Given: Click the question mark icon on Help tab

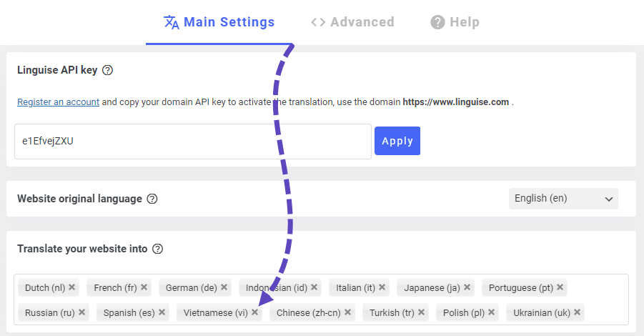Looking at the screenshot, I should pyautogui.click(x=437, y=22).
